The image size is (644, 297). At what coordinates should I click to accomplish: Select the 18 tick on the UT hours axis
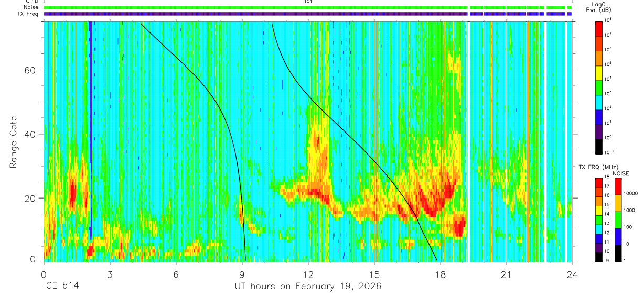(441, 274)
